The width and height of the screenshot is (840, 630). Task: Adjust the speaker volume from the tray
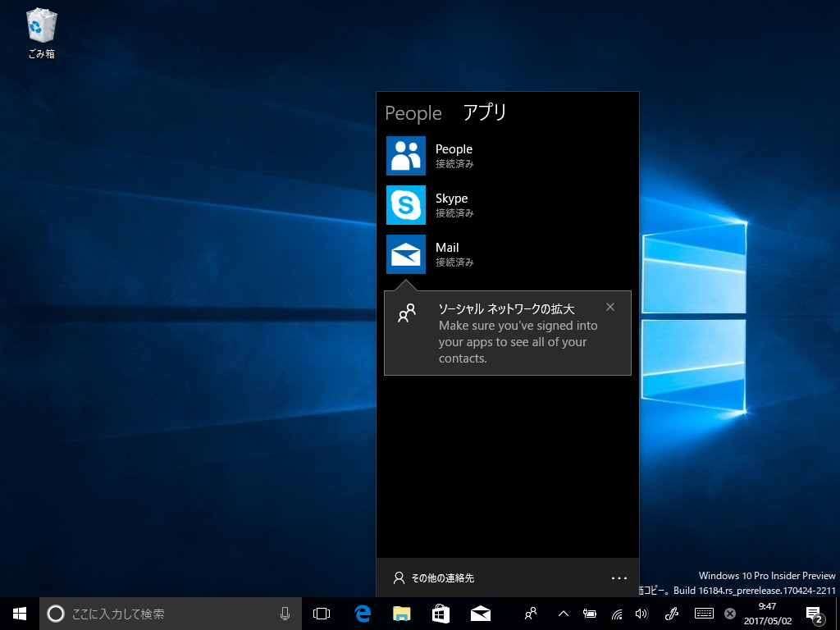pyautogui.click(x=642, y=613)
